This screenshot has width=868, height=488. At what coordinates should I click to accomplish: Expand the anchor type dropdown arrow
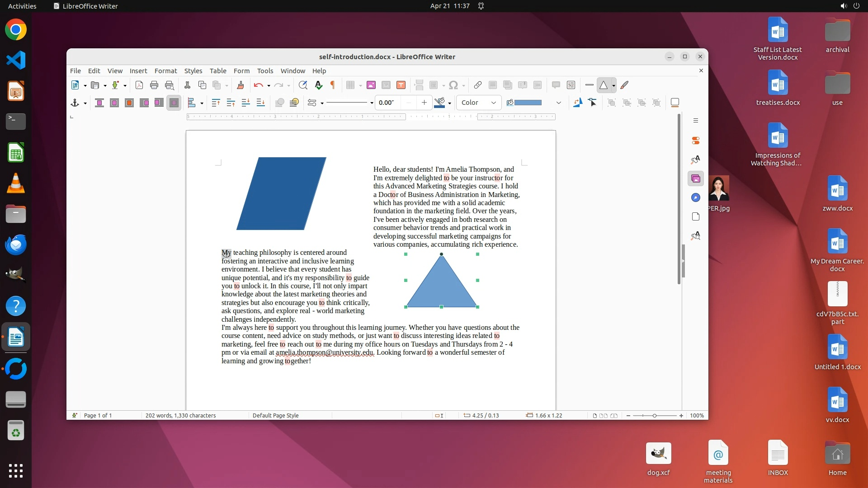[85, 103]
